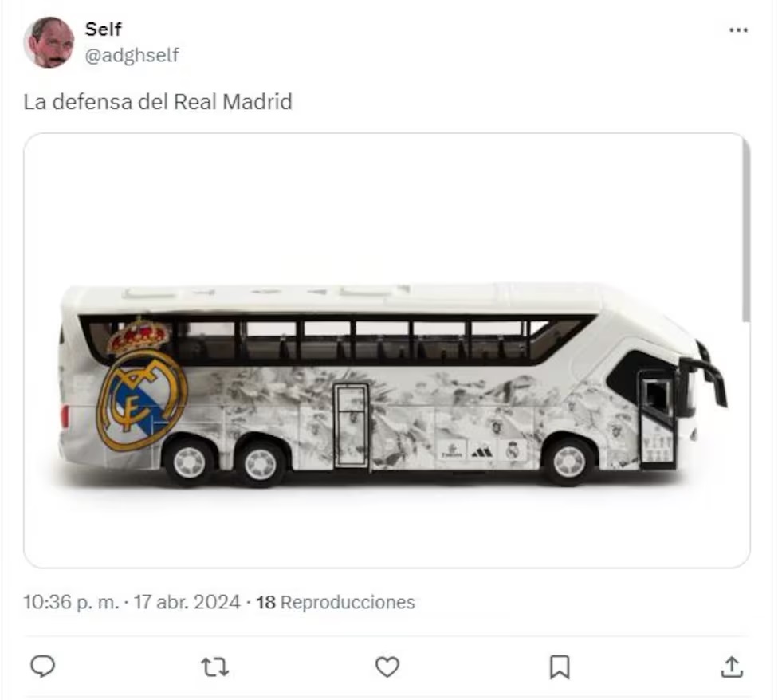Click the share upload icon
This screenshot has height=700, width=778.
coord(732,667)
